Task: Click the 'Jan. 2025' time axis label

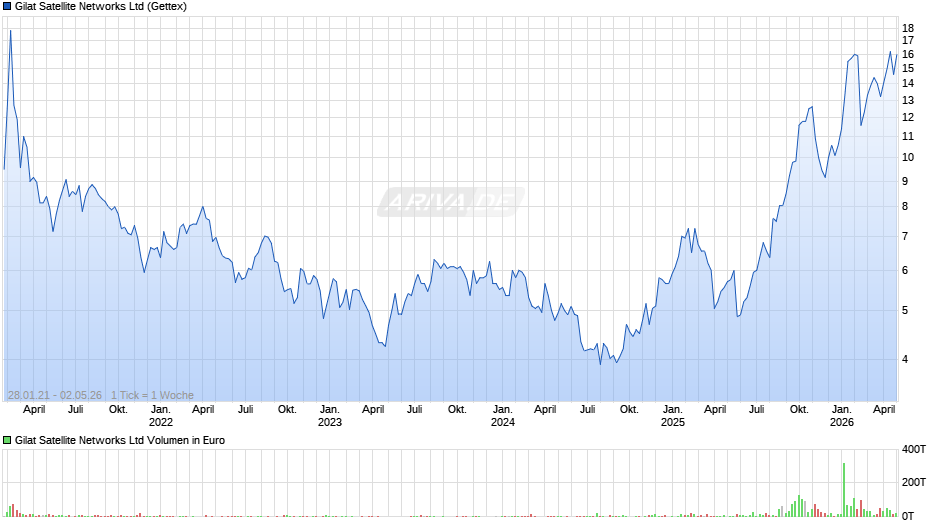Action: 673,416
